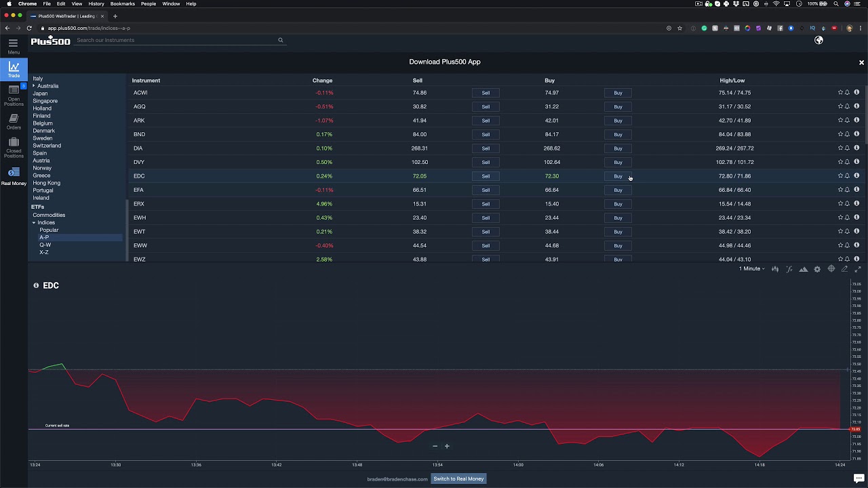Select X-Z index group
Image resolution: width=868 pixels, height=488 pixels.
tap(44, 252)
